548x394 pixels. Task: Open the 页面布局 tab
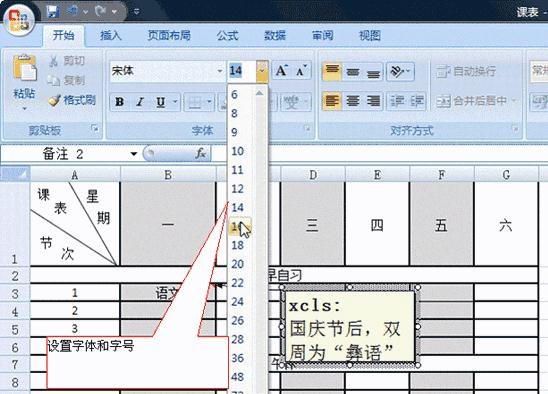click(x=169, y=35)
